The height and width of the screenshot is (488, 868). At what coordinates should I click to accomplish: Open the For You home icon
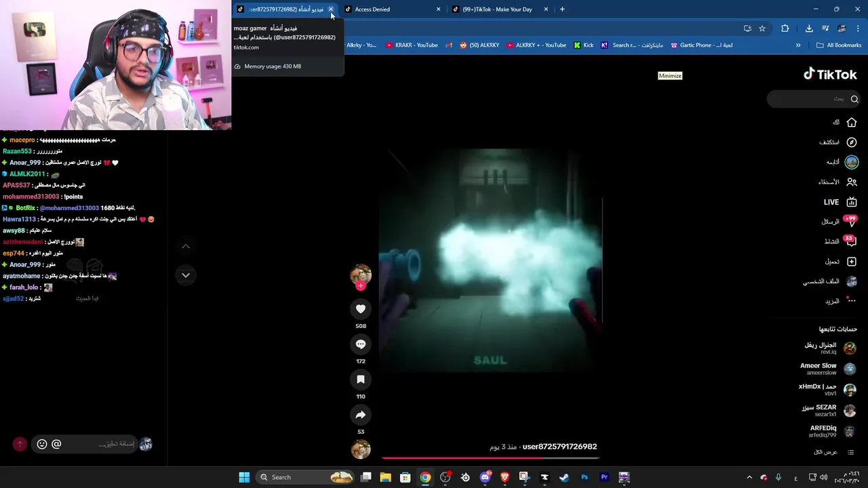tap(852, 122)
